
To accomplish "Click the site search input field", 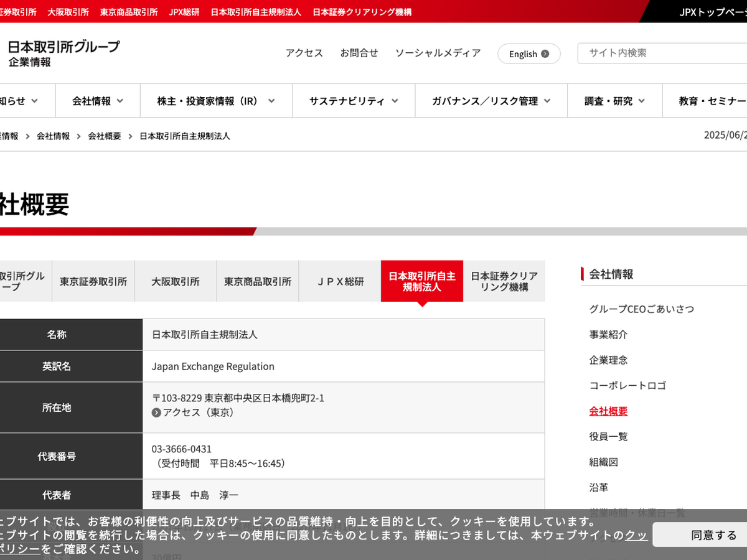I will 663,54.
